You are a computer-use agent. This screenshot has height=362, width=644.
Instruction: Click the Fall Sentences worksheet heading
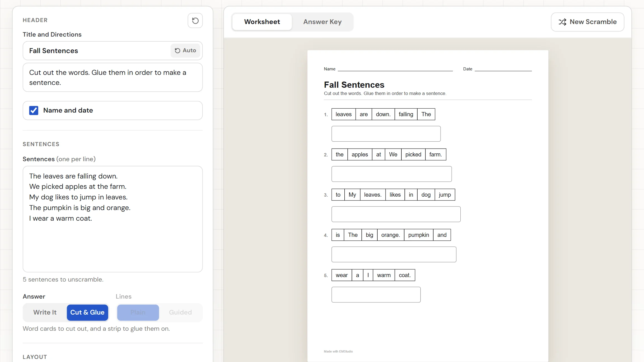click(354, 85)
